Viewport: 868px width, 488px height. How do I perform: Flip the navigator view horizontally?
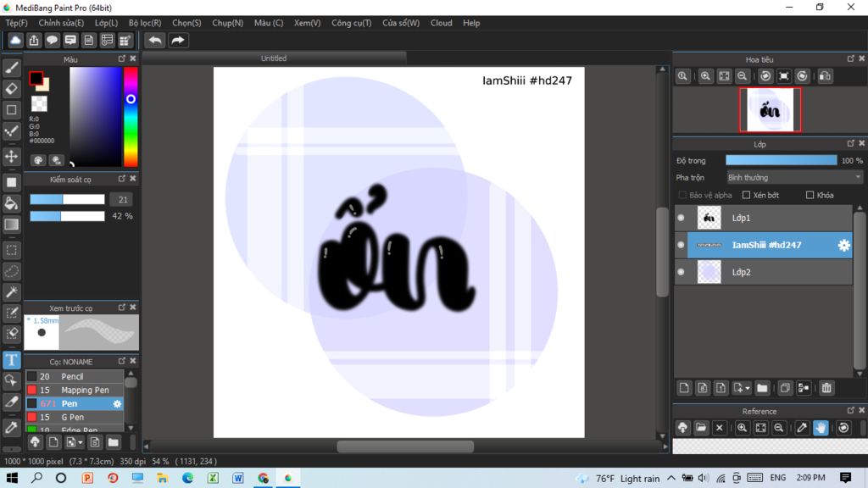tap(825, 76)
